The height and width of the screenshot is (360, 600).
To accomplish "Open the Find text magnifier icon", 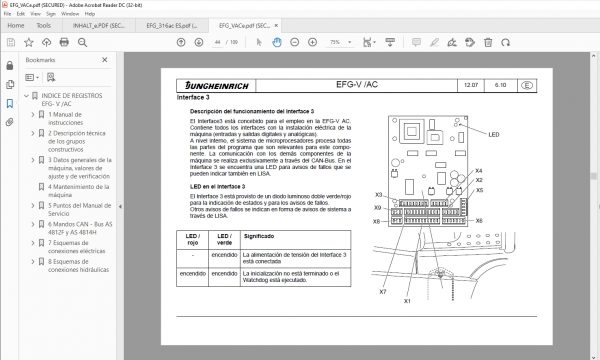I will coord(82,42).
